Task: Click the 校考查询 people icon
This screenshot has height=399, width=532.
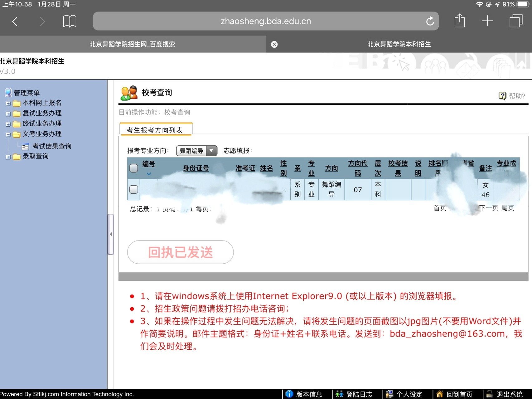Action: [129, 93]
